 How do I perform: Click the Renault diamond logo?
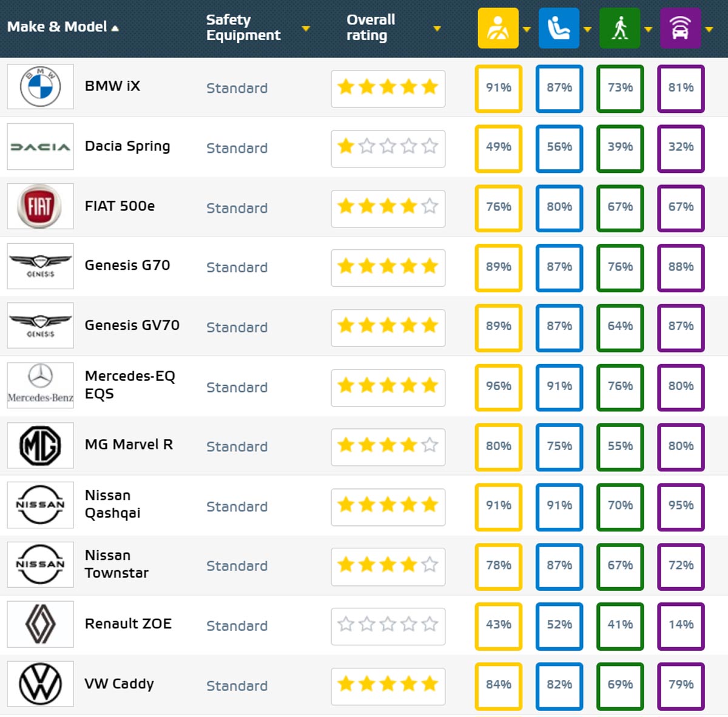(40, 624)
